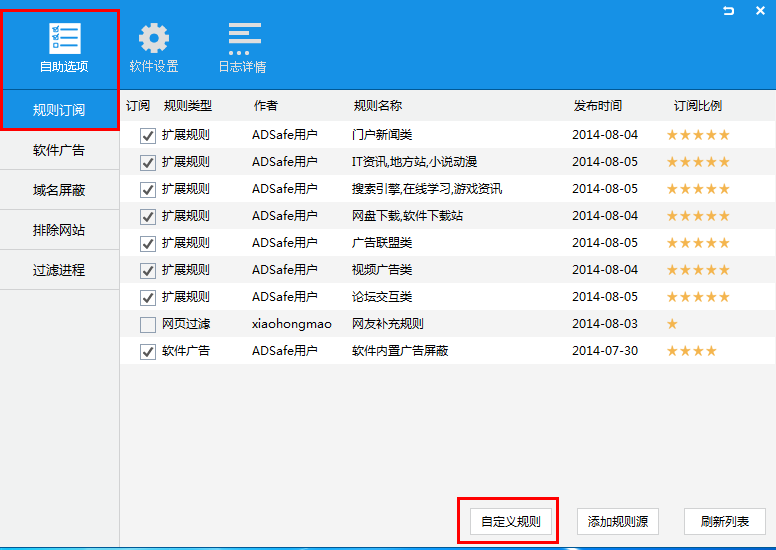Select the rule name 搜索引擎,在线学习,游戏资讯

427,189
